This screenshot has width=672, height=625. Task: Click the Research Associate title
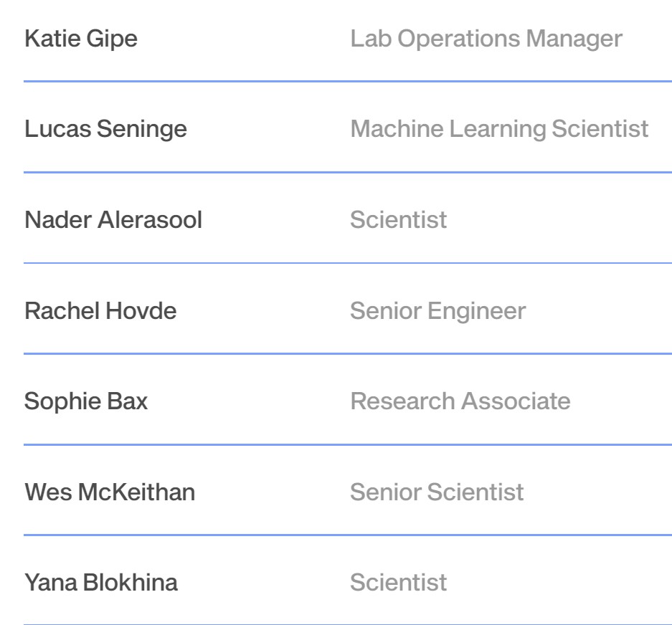coord(460,401)
